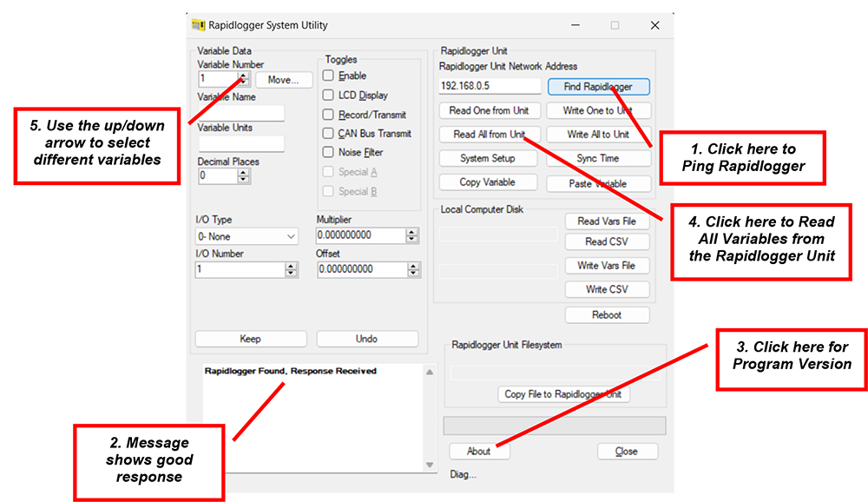Image resolution: width=868 pixels, height=502 pixels.
Task: Click Find Rapidlogger button
Action: click(598, 87)
